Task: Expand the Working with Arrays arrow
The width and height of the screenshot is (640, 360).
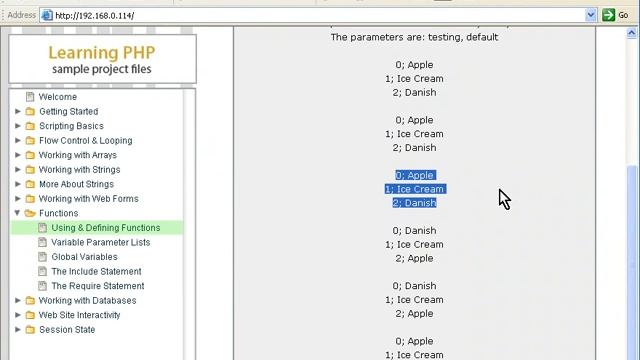Action: (x=18, y=155)
